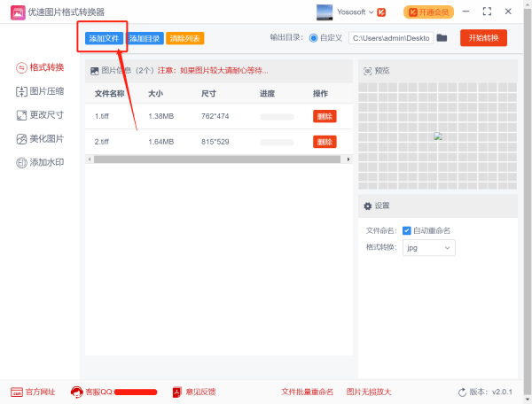
Task: Click the 图片压缩 compress icon
Action: tap(21, 91)
